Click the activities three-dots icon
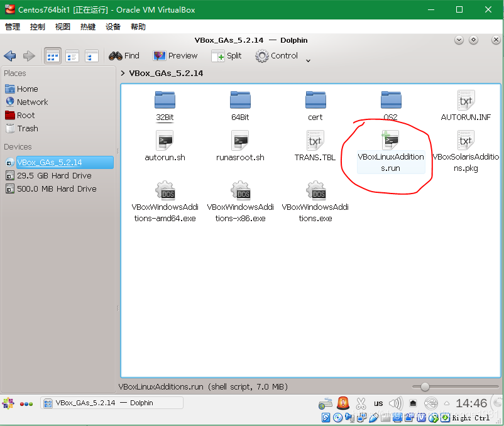This screenshot has height=426, width=504. [x=26, y=404]
